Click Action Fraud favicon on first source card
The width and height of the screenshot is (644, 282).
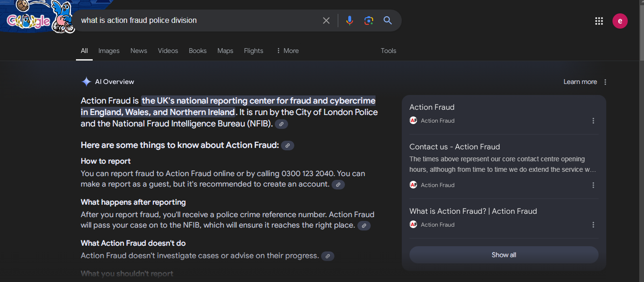point(413,120)
